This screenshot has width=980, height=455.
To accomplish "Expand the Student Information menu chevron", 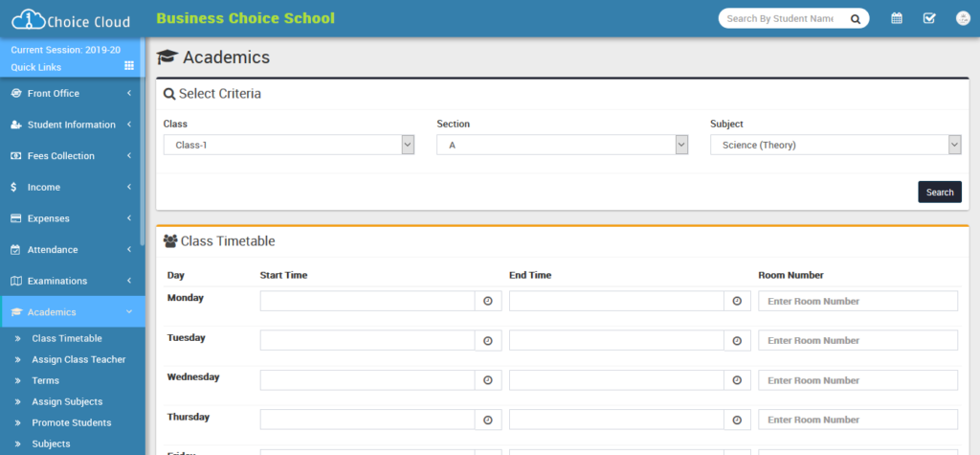I will 129,125.
